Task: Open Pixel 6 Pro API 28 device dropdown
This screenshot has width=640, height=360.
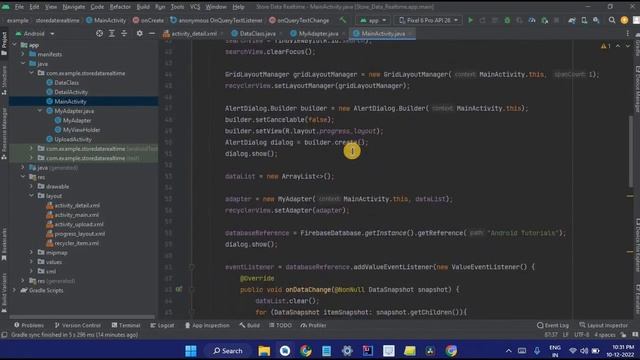Action: [x=428, y=20]
